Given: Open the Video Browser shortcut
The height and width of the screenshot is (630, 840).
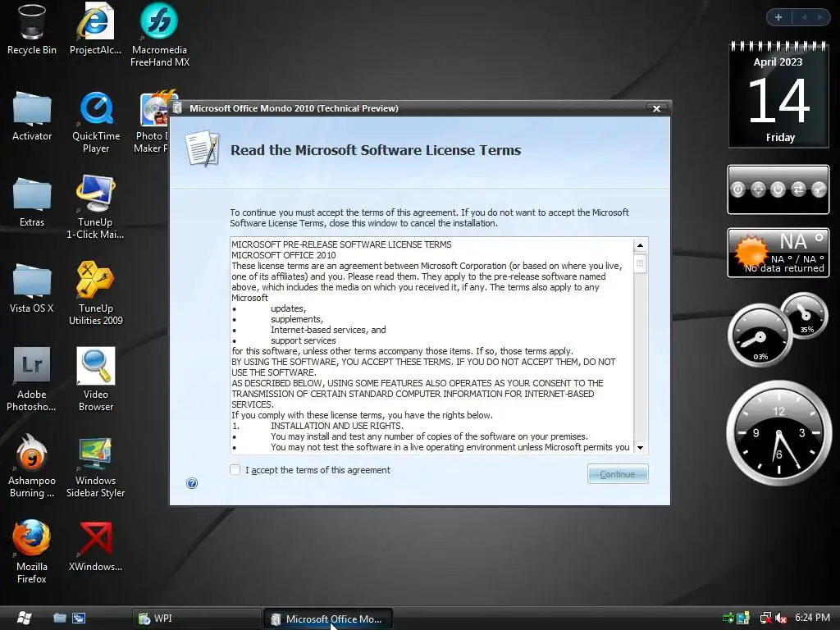Looking at the screenshot, I should click(95, 379).
